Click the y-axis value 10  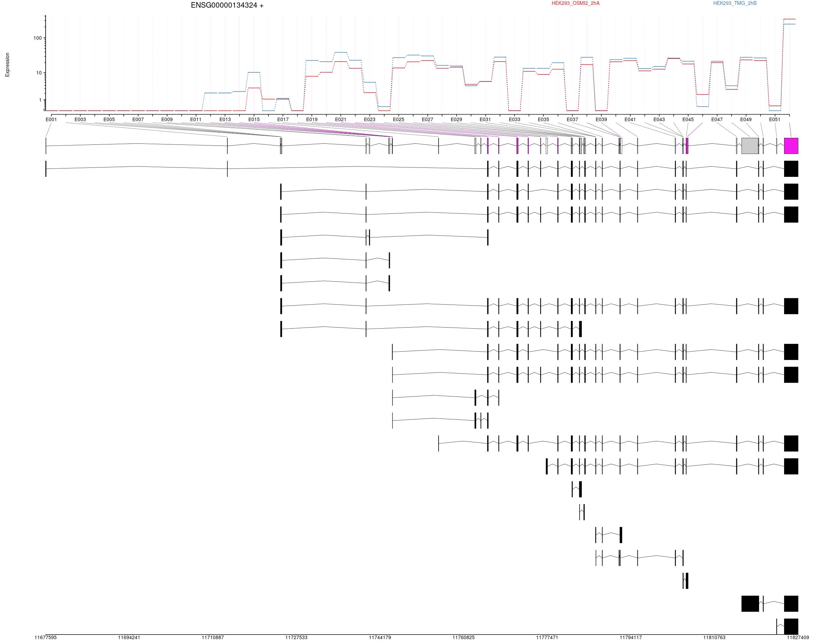point(39,73)
